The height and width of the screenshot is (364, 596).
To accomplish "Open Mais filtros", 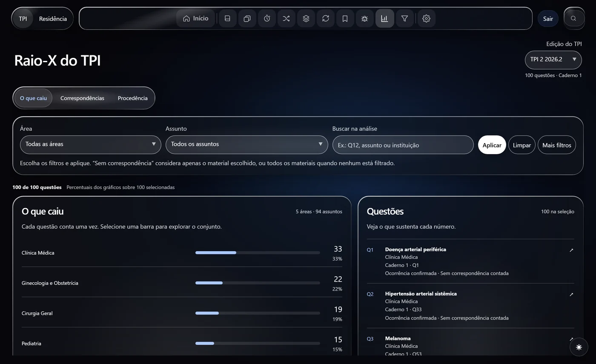I will tap(557, 145).
